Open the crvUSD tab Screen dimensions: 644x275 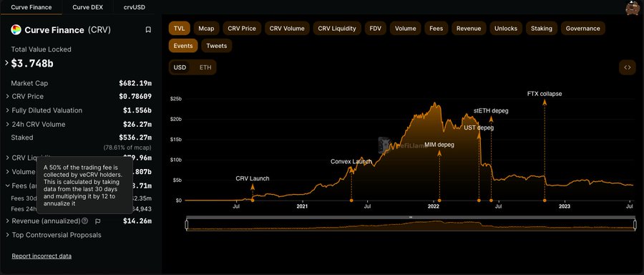tap(134, 7)
